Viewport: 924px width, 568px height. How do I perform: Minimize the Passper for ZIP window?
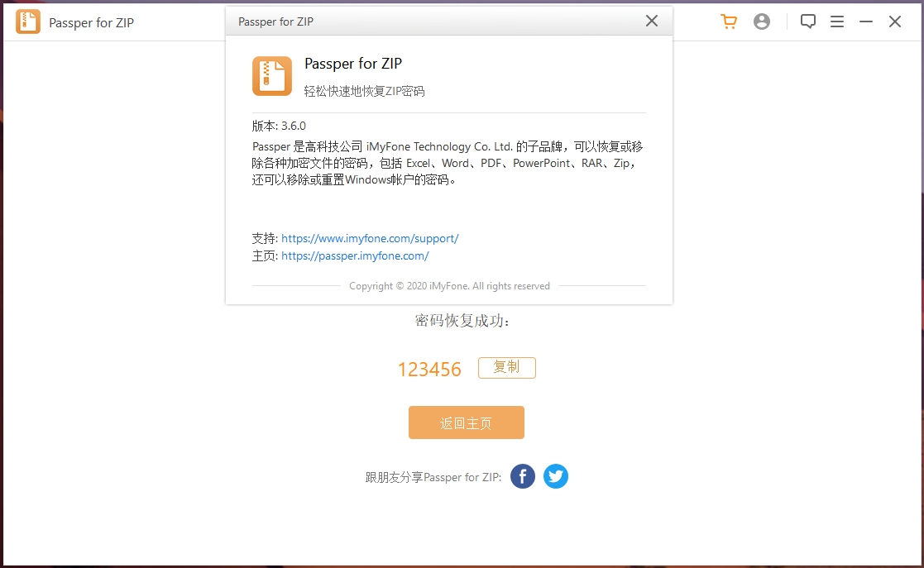[865, 21]
